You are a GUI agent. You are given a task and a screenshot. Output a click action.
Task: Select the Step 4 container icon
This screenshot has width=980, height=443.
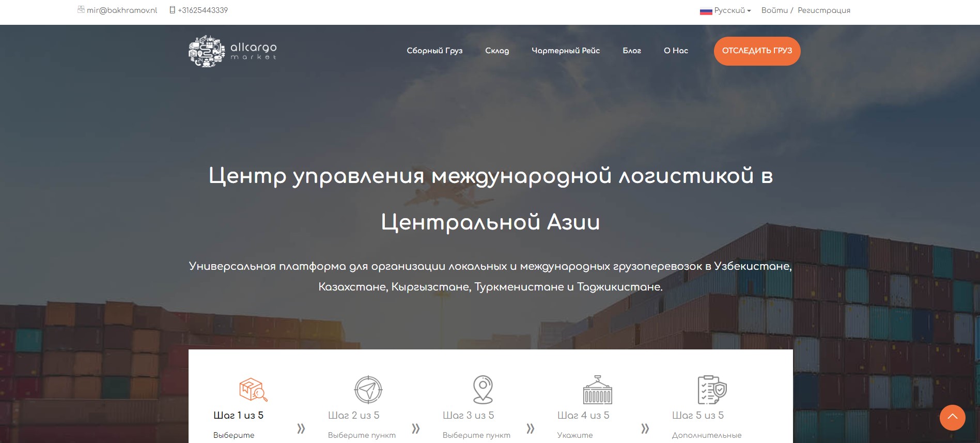(597, 390)
